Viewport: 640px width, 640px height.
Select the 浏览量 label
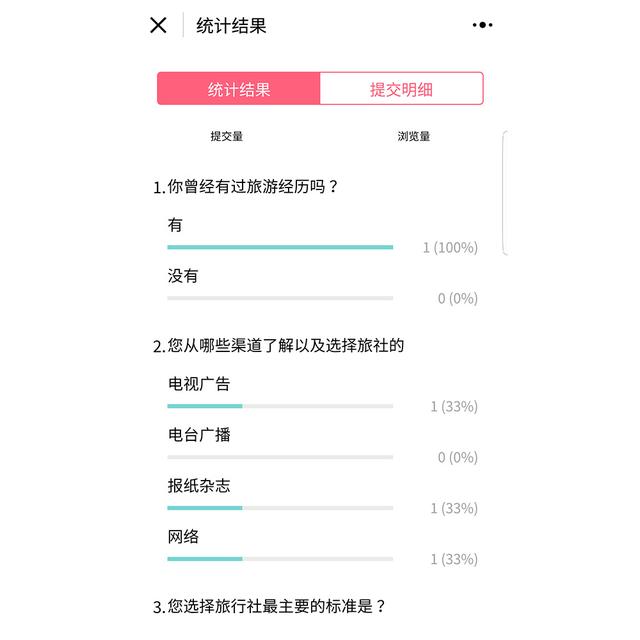(414, 136)
